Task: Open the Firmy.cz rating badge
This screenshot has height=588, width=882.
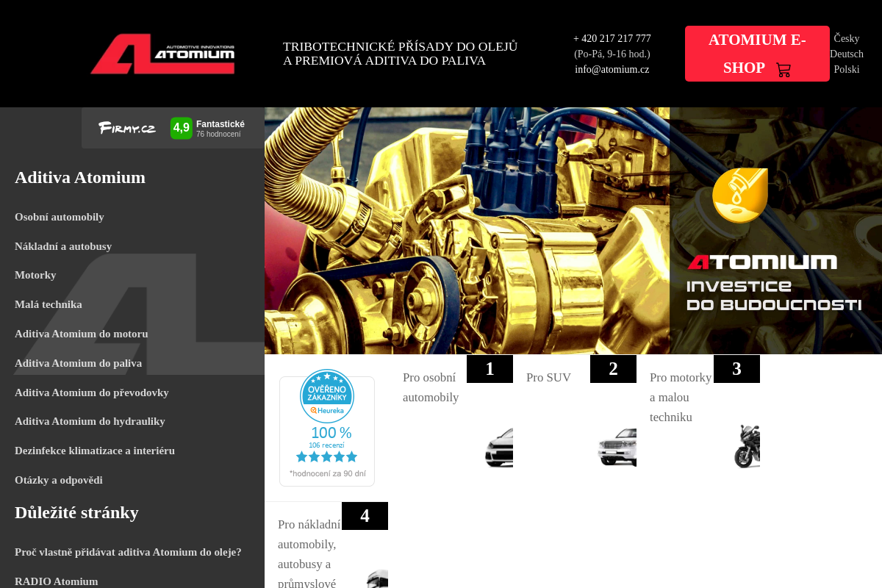Action: 173,128
